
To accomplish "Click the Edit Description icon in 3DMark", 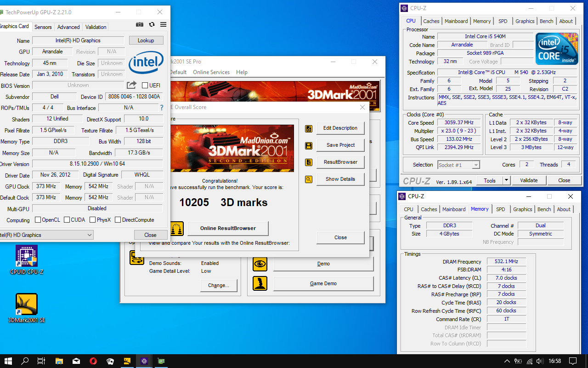I will 309,128.
